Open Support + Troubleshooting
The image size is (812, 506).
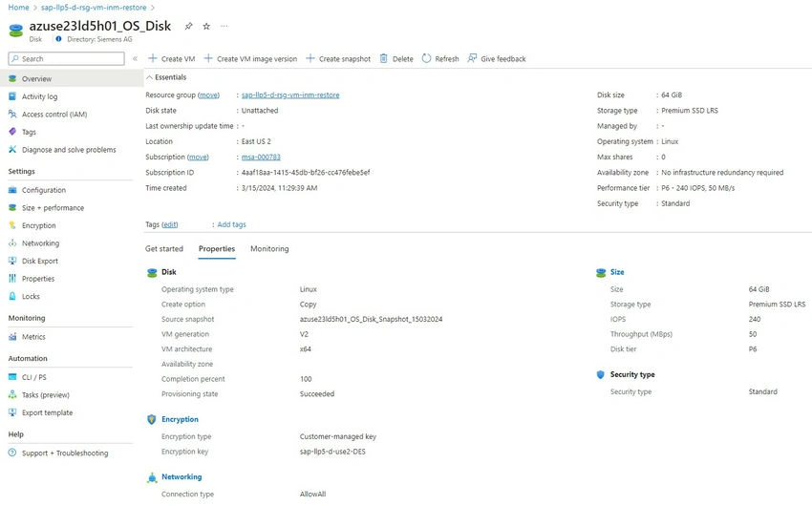tap(65, 453)
